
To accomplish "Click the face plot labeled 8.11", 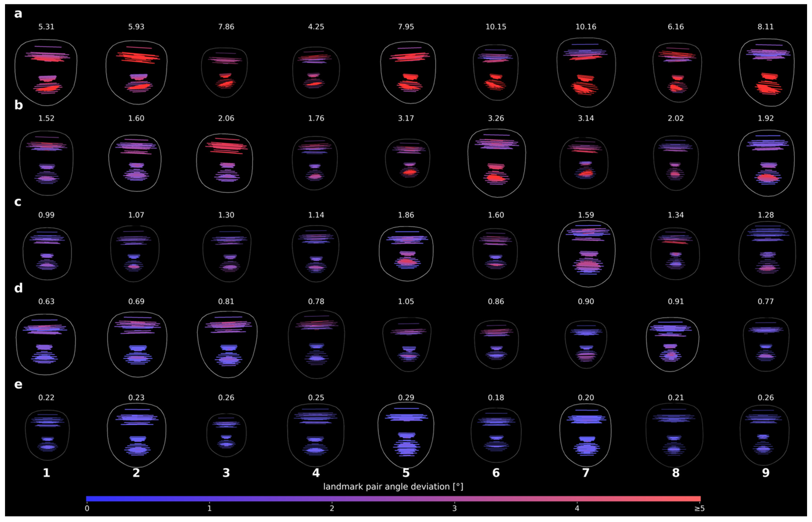I will click(x=767, y=72).
